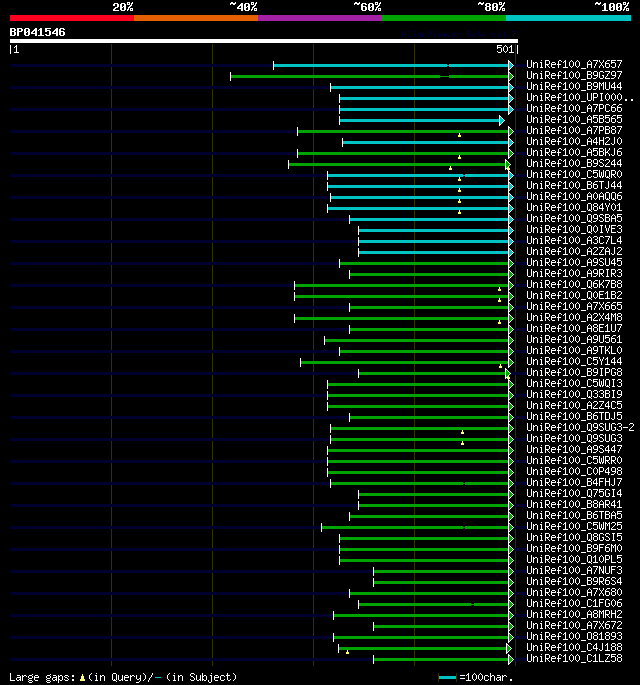The width and height of the screenshot is (640, 685).
Task: Select the UniRef100_A2Z4C5 label
Action: (574, 405)
